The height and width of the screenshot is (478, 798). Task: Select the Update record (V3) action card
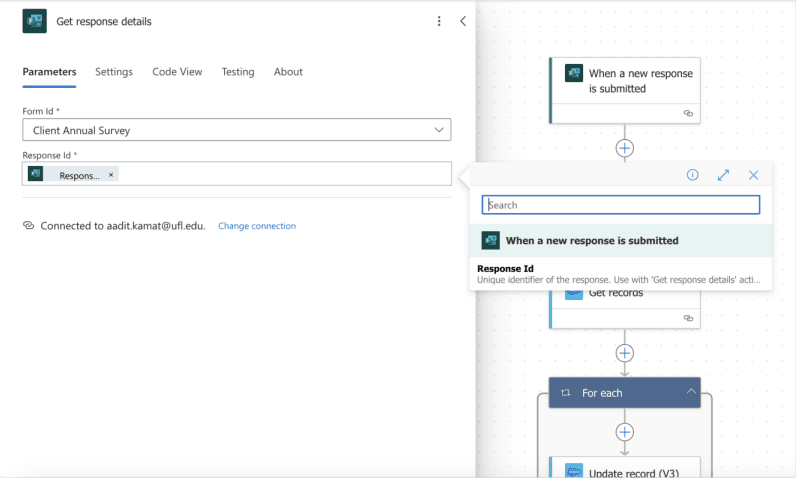(625, 470)
